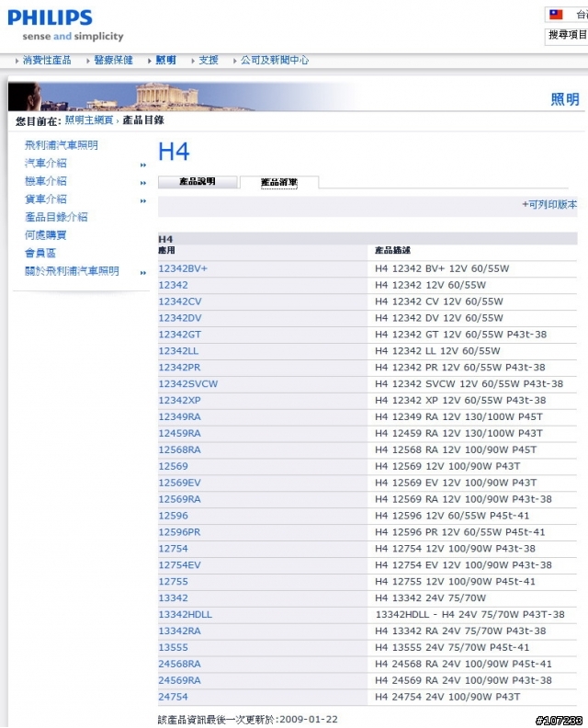Viewport: 588px width, 728px height.
Task: Open product 12459RA
Action: click(179, 434)
